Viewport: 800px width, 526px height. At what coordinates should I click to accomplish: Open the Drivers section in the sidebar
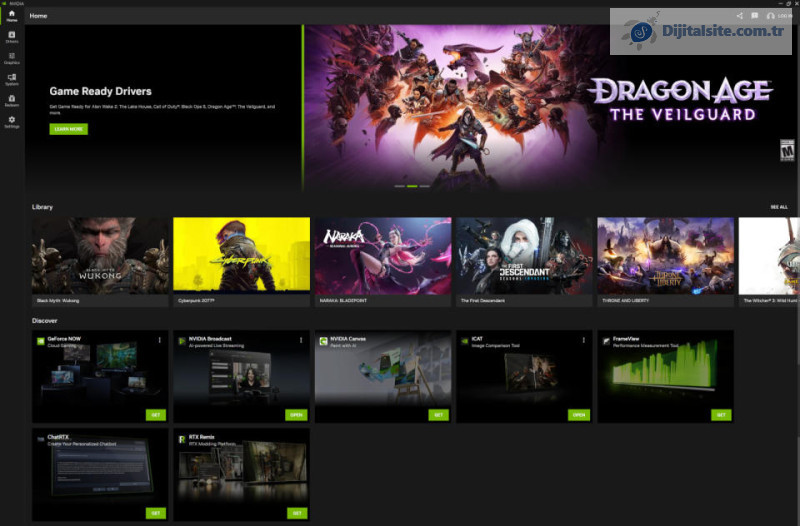pyautogui.click(x=12, y=37)
